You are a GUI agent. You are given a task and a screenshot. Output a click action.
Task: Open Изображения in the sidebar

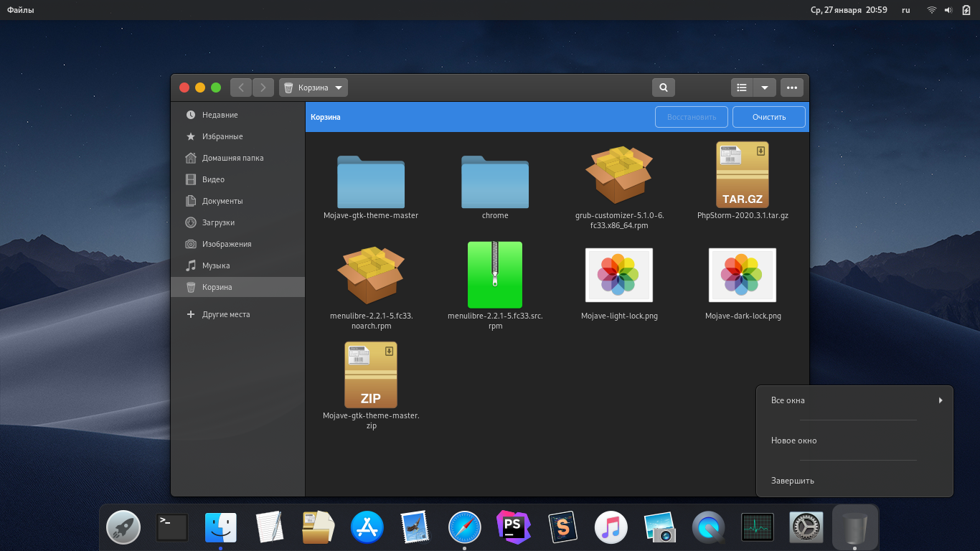coord(237,244)
